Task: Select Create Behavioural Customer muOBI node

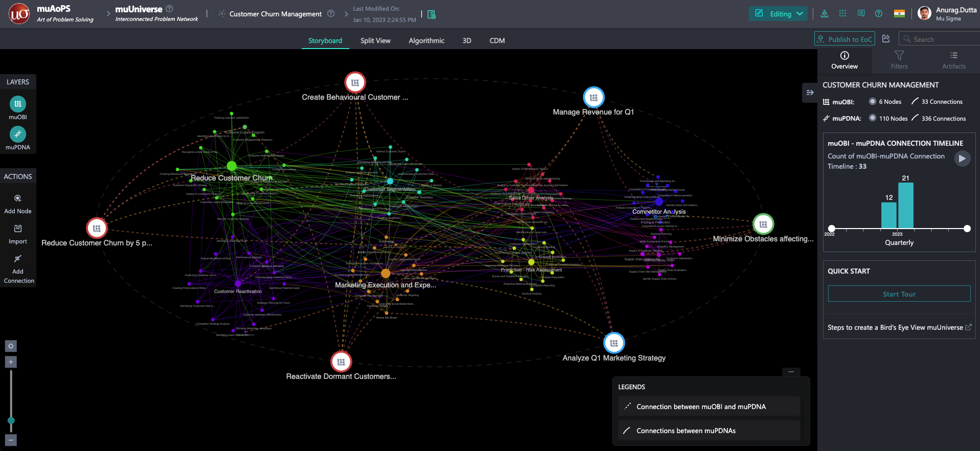Action: (x=355, y=82)
